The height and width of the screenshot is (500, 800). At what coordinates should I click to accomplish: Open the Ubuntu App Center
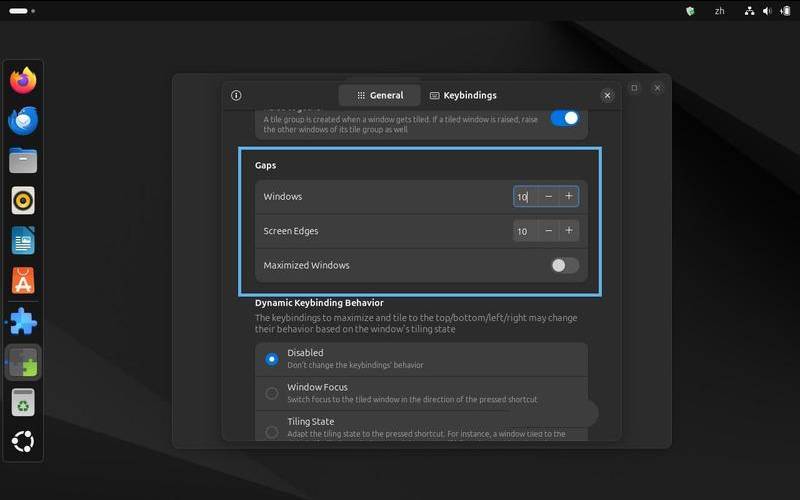click(23, 281)
